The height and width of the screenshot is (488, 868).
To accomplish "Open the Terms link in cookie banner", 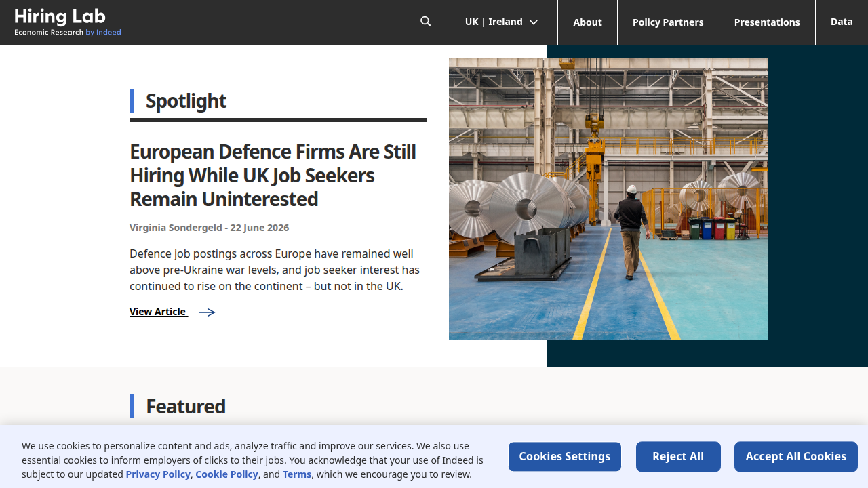I will coord(297,474).
